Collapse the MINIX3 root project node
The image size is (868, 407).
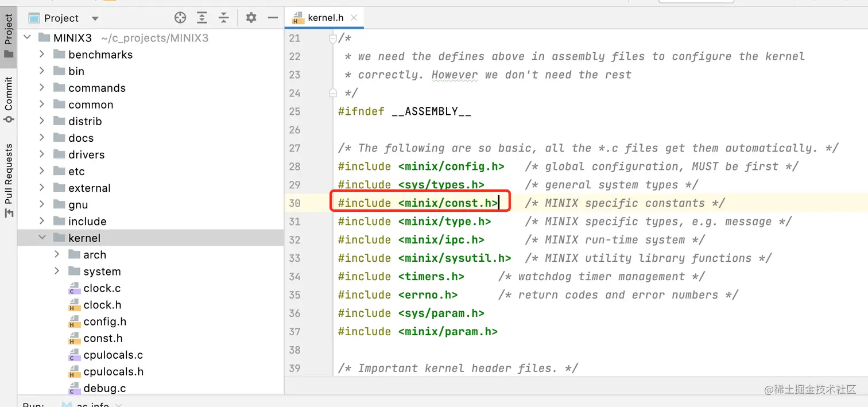coord(27,38)
